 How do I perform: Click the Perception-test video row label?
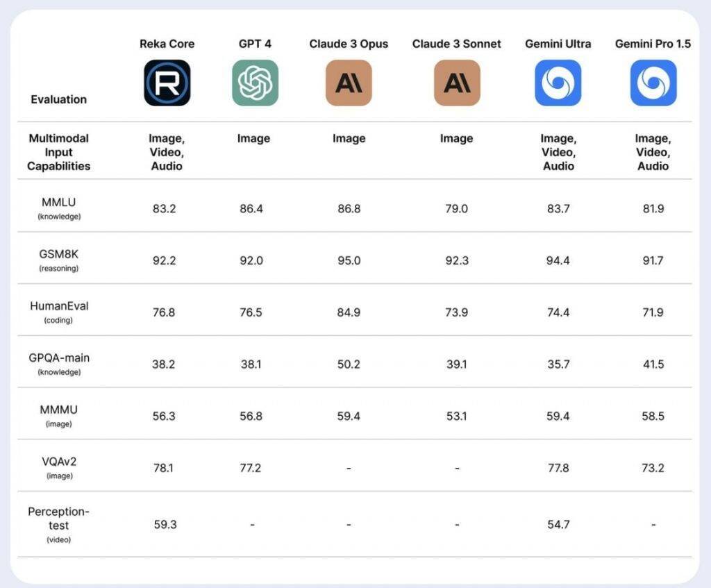point(59,523)
